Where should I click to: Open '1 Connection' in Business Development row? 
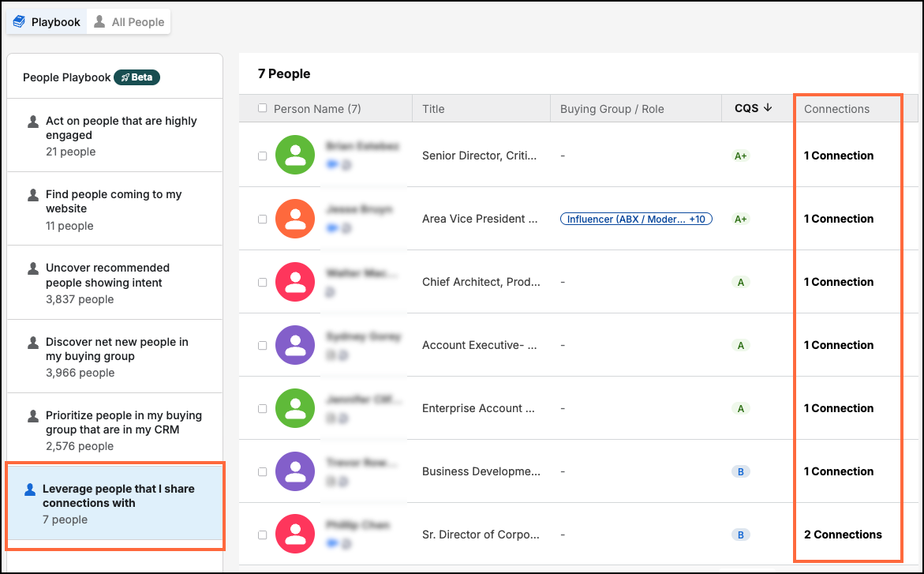pos(839,471)
